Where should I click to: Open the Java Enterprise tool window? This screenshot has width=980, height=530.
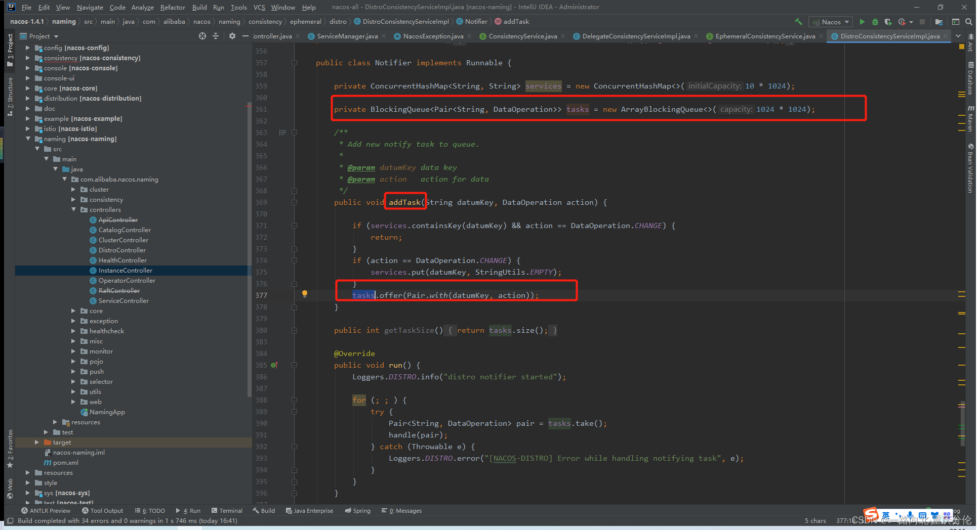309,511
